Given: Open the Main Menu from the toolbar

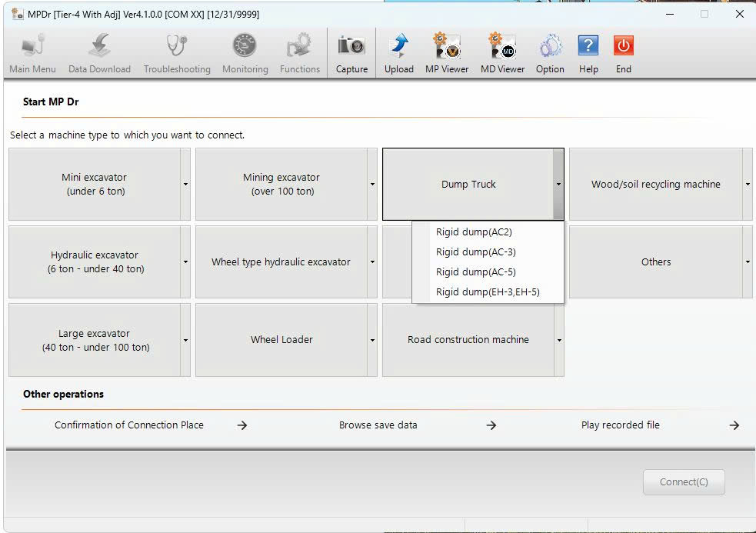Looking at the screenshot, I should [x=32, y=50].
